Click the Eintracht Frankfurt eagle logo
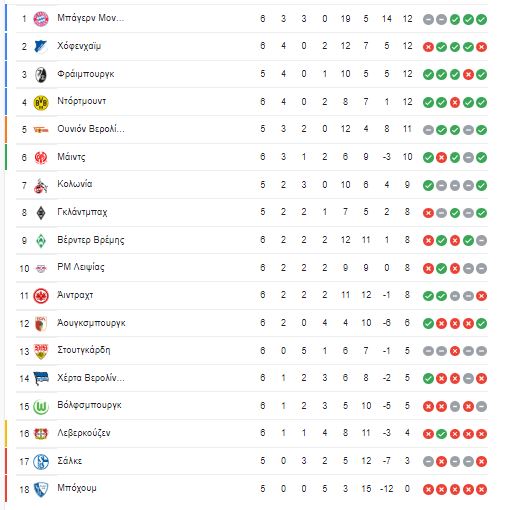 (41, 296)
